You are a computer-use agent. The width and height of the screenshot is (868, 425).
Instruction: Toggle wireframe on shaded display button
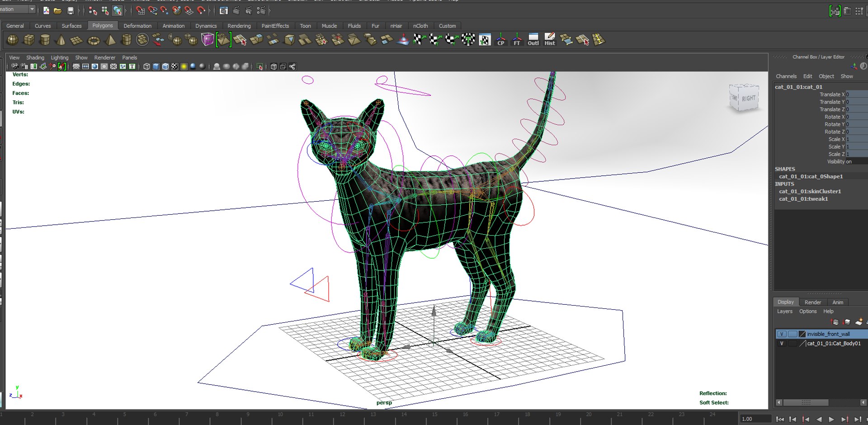[x=165, y=66]
